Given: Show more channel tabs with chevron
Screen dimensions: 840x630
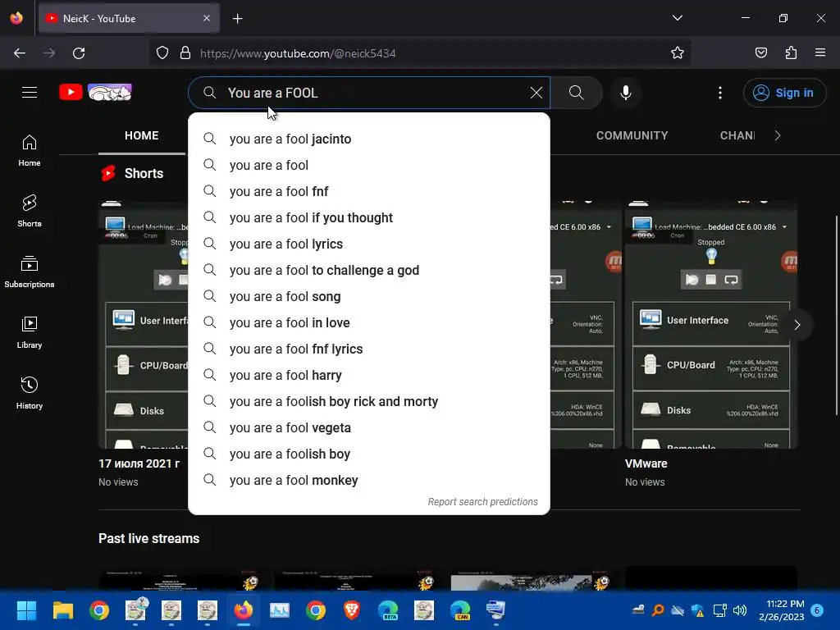Looking at the screenshot, I should click(x=778, y=135).
